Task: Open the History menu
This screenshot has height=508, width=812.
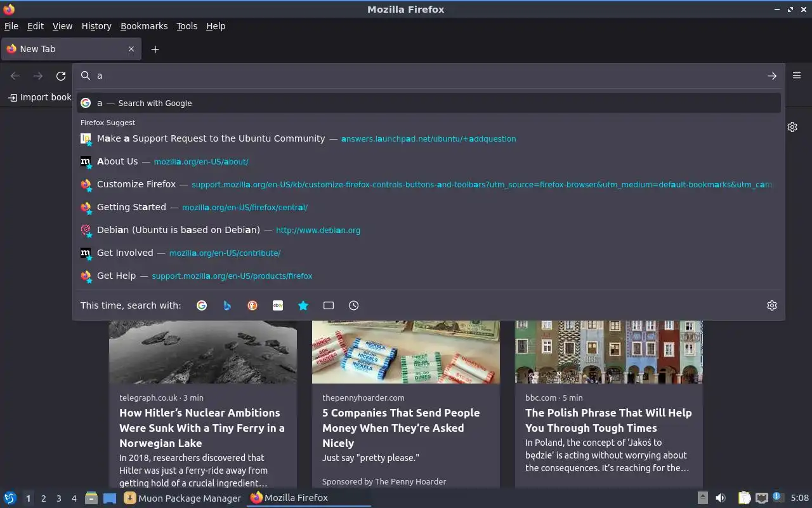Action: [96, 26]
